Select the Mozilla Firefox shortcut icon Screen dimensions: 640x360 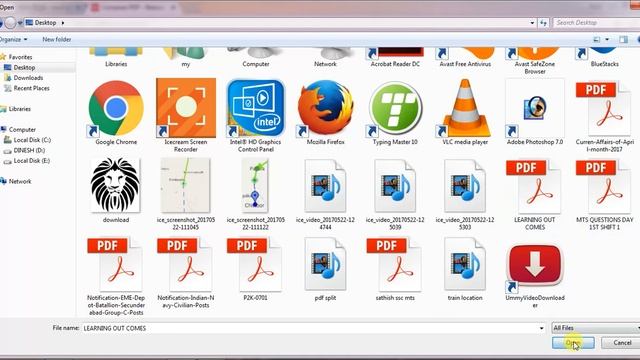(325, 109)
